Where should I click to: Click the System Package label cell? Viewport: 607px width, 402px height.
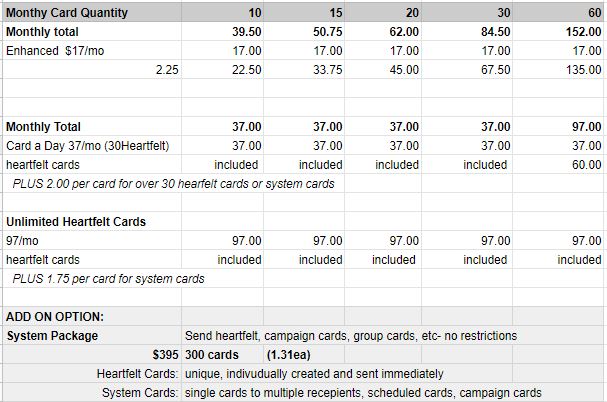point(92,335)
